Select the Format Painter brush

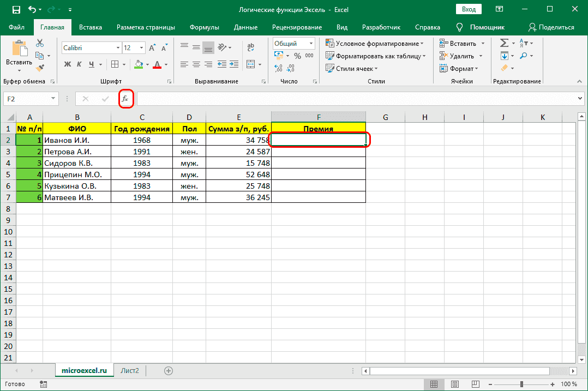[40, 68]
